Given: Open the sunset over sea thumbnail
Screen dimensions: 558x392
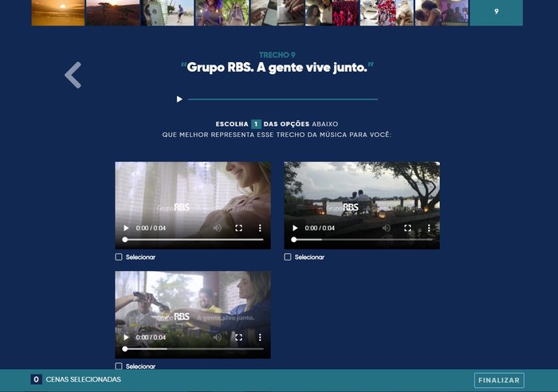Looking at the screenshot, I should 58,13.
